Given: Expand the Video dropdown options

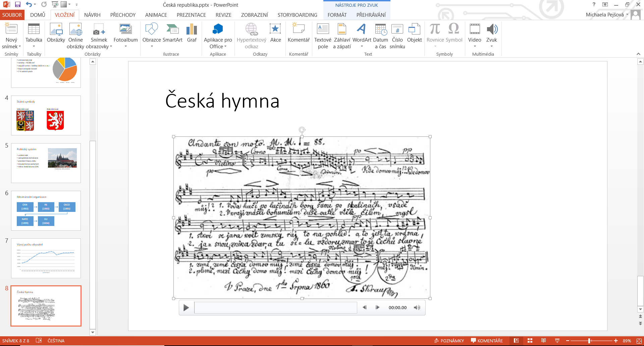Looking at the screenshot, I should coord(475,46).
